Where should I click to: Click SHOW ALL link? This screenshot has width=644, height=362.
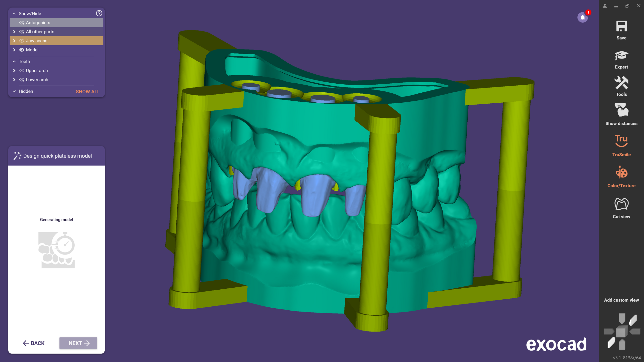click(88, 91)
